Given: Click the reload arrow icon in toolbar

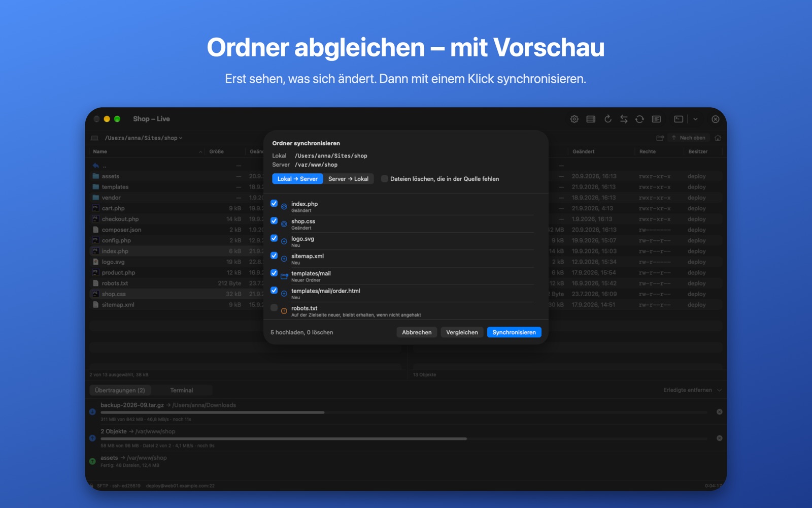Looking at the screenshot, I should (x=607, y=119).
